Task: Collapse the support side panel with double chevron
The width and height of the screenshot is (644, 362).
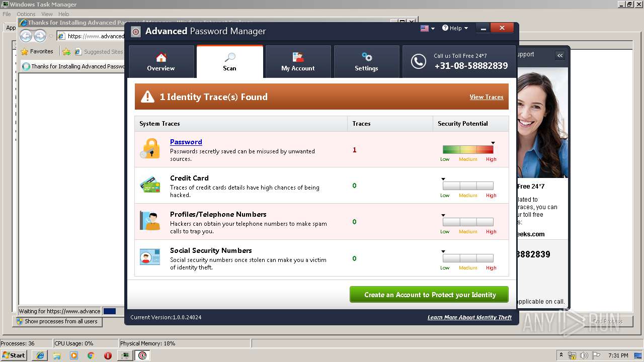Action: (560, 55)
